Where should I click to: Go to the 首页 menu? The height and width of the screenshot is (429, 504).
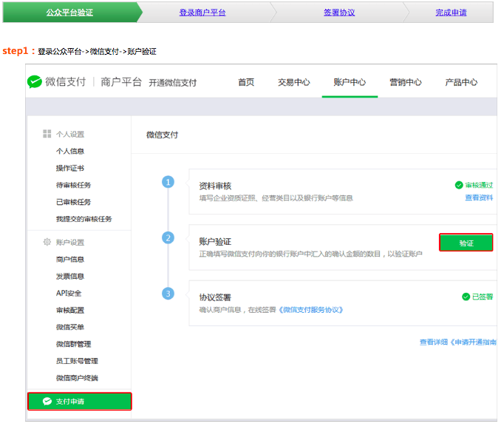point(246,82)
